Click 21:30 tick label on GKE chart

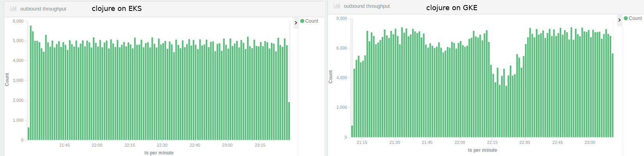click(395, 142)
